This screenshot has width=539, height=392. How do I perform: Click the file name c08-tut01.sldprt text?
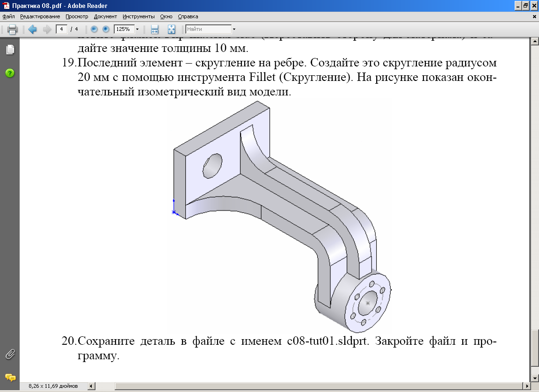pos(328,341)
